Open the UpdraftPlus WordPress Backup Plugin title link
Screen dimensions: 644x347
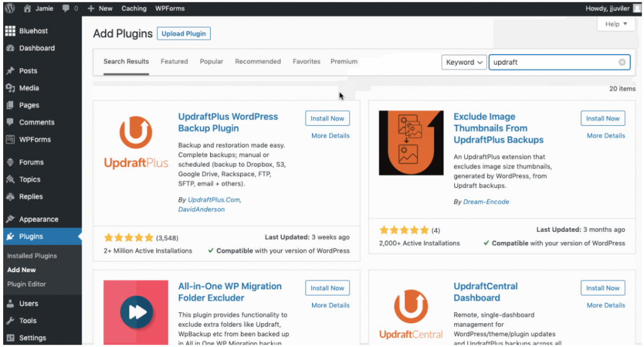point(228,123)
